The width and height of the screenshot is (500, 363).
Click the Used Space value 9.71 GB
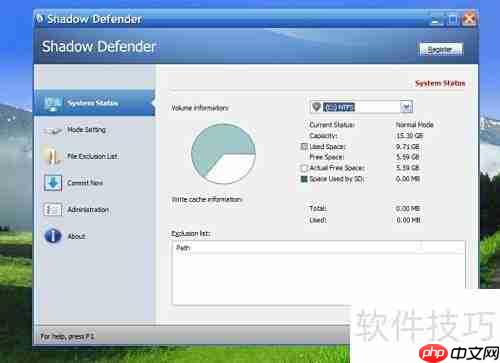click(408, 147)
